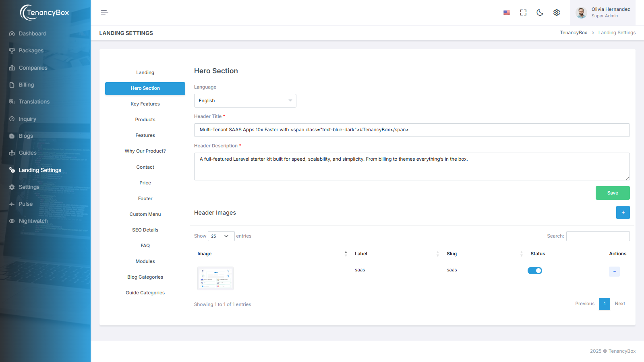Click the Settings gear icon in sidebar
Image resolution: width=644 pixels, height=362 pixels.
point(12,187)
